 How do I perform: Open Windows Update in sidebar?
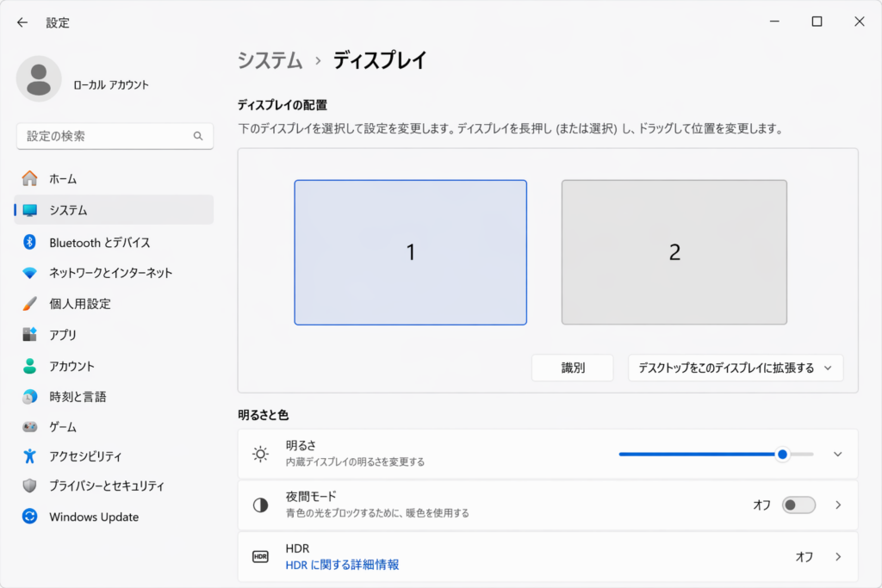(114, 517)
